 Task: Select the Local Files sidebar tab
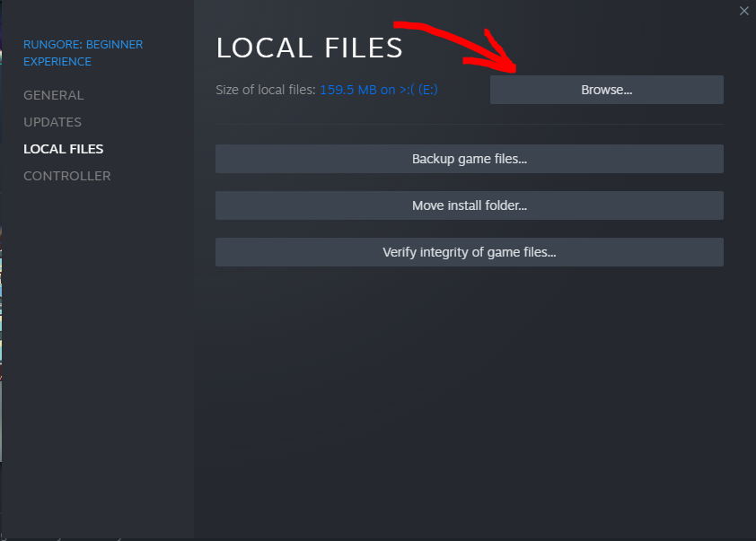pyautogui.click(x=63, y=149)
